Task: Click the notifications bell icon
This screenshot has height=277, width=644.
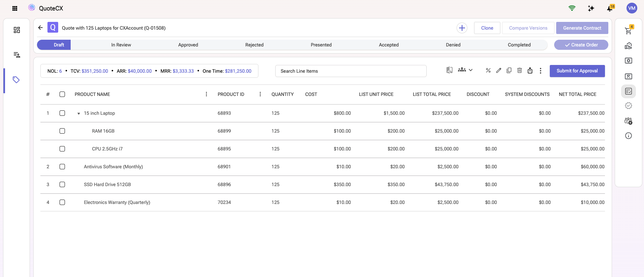Action: pos(610,8)
